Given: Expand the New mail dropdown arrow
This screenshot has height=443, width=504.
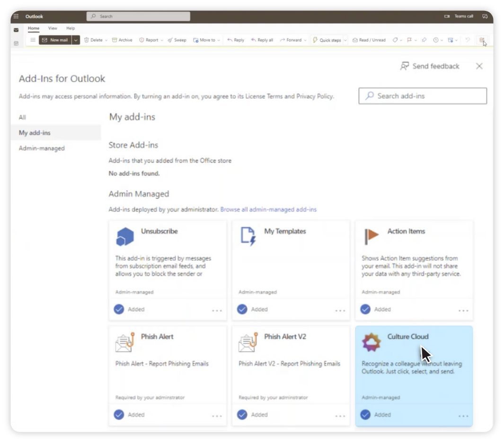Looking at the screenshot, I should (x=76, y=40).
